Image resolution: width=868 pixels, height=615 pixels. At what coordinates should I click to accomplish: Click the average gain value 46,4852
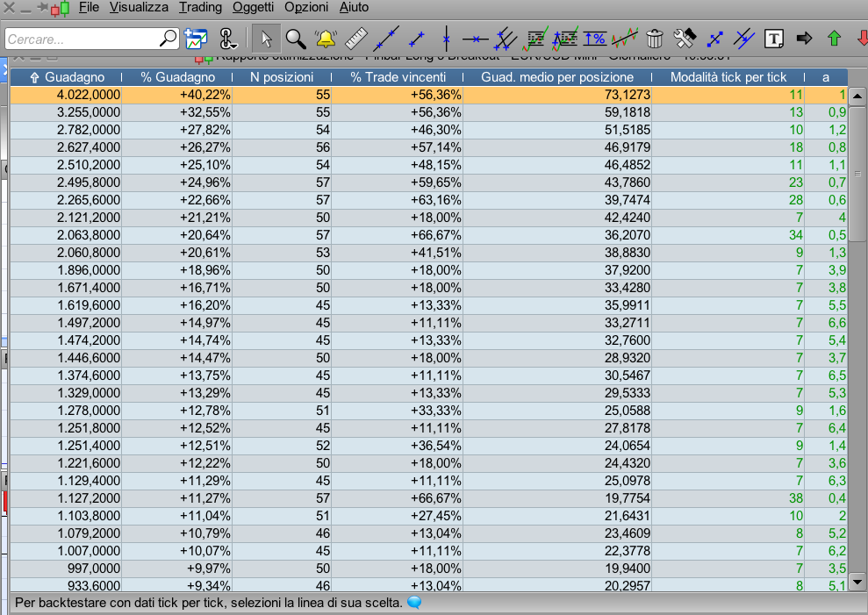628,165
